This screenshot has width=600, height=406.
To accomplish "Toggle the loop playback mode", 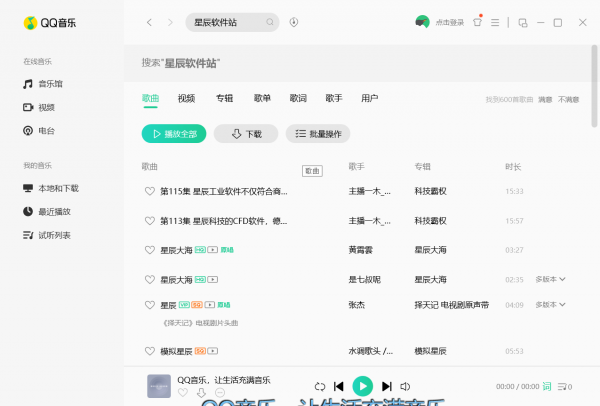I will coord(320,387).
